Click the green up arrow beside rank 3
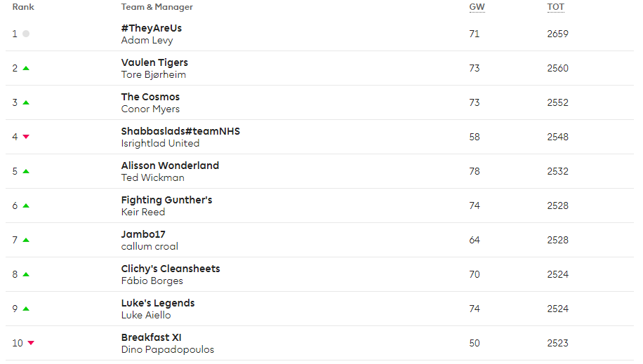Viewport: 643px width, 364px height. pos(26,102)
